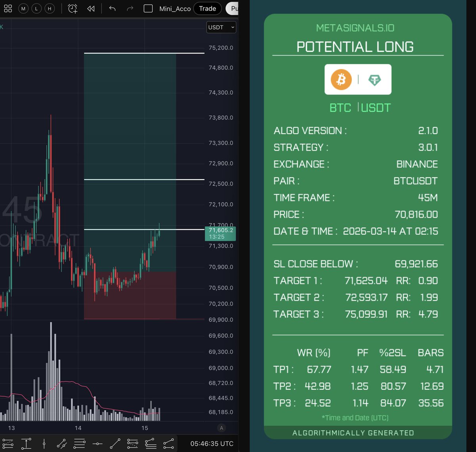Viewport: 476px width, 452px height.
Task: Select Target 3 price 75,099.91
Action: coord(366,314)
